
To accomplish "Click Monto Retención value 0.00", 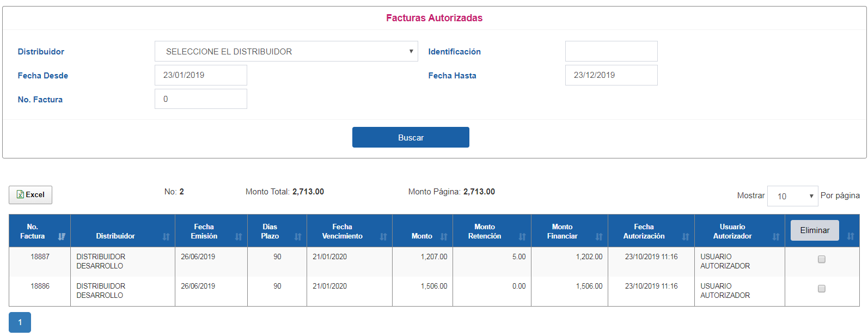I will point(519,286).
